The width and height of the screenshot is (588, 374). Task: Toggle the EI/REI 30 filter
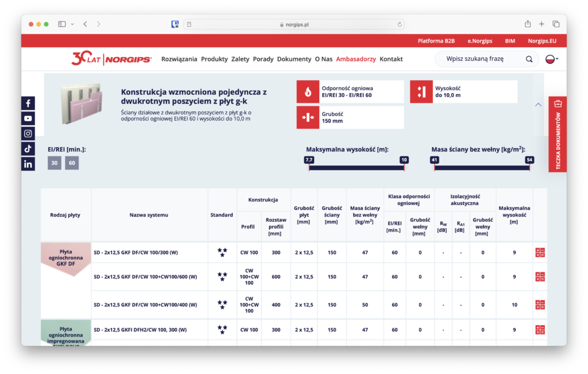[x=55, y=163]
